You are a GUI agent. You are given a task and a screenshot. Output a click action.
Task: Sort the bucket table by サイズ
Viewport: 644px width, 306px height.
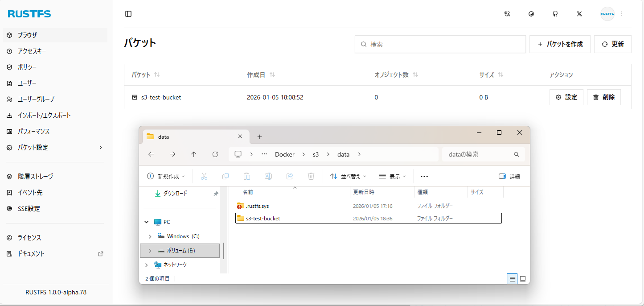pos(500,75)
